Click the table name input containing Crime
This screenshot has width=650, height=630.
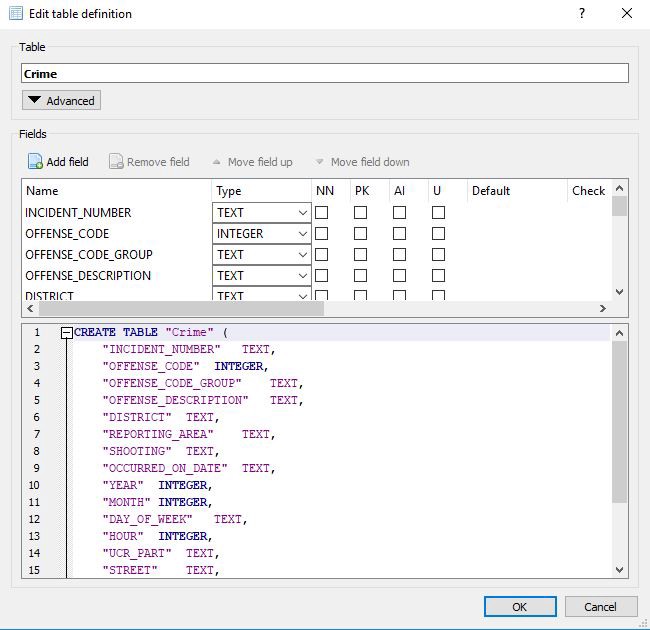tap(325, 73)
